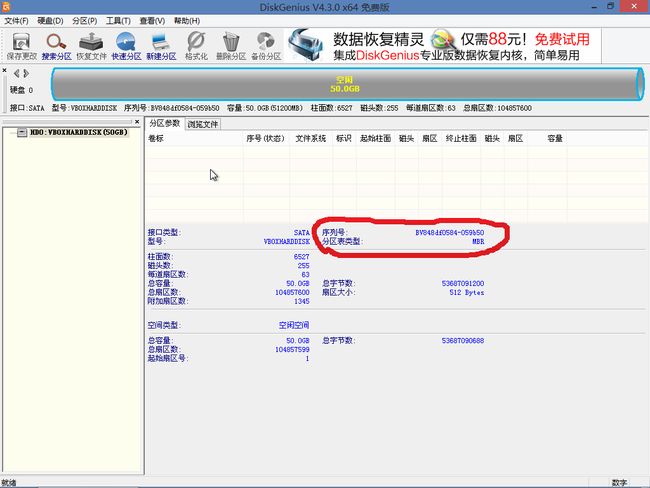The height and width of the screenshot is (488, 650).
Task: Click the 数字 status bar indicator
Action: (x=619, y=483)
